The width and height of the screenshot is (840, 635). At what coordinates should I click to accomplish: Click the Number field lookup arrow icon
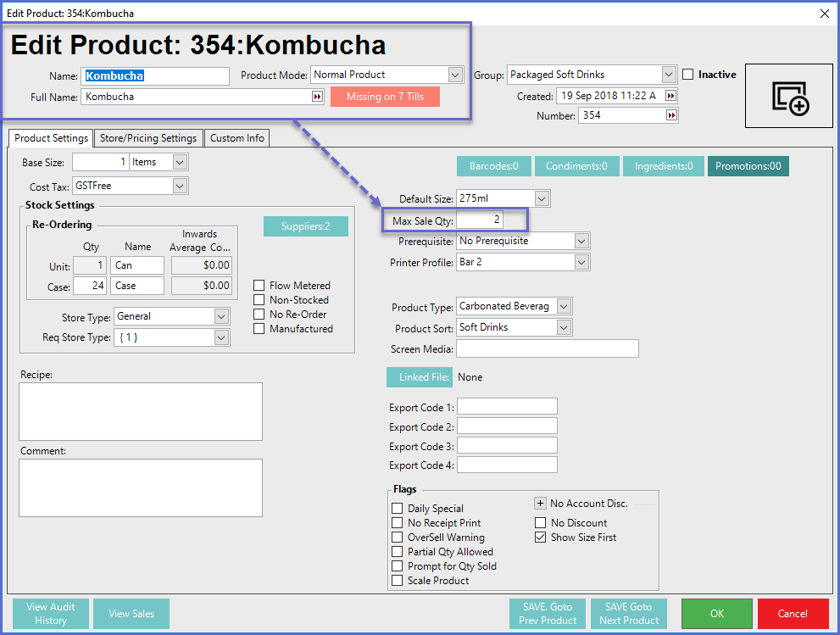click(670, 115)
